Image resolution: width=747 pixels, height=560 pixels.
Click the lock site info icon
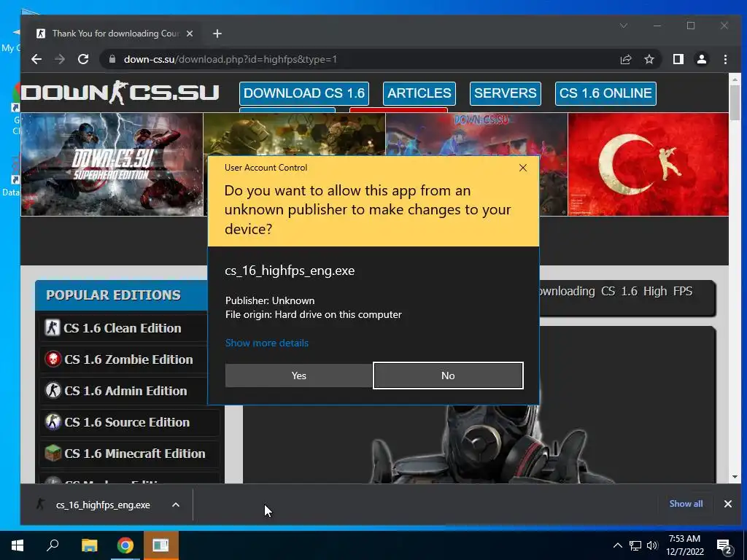coord(112,59)
